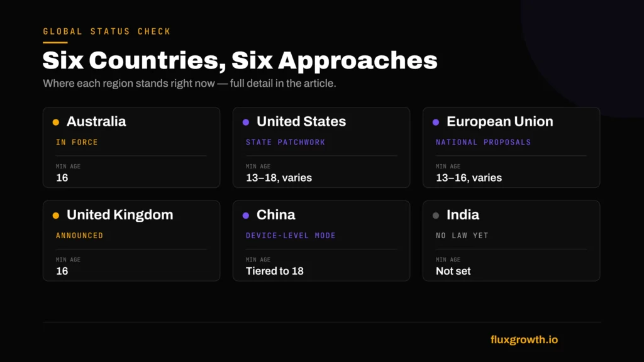
Task: Click the MIN AGE label in United States card
Action: click(x=258, y=166)
